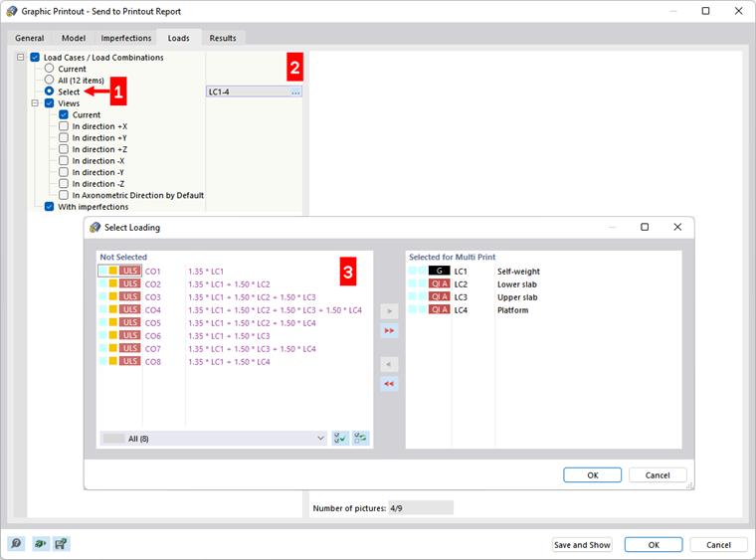
Task: Maximize the Select Loading dialog
Action: (645, 227)
